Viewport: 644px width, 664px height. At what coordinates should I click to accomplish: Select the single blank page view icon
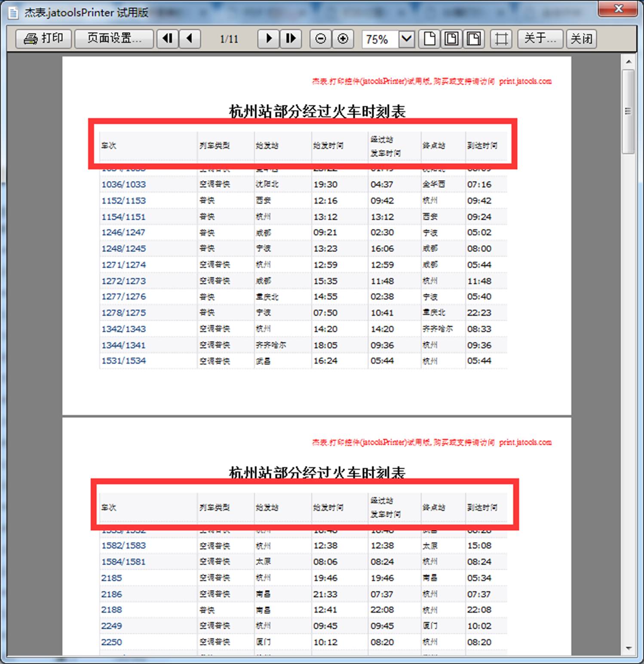click(x=429, y=39)
